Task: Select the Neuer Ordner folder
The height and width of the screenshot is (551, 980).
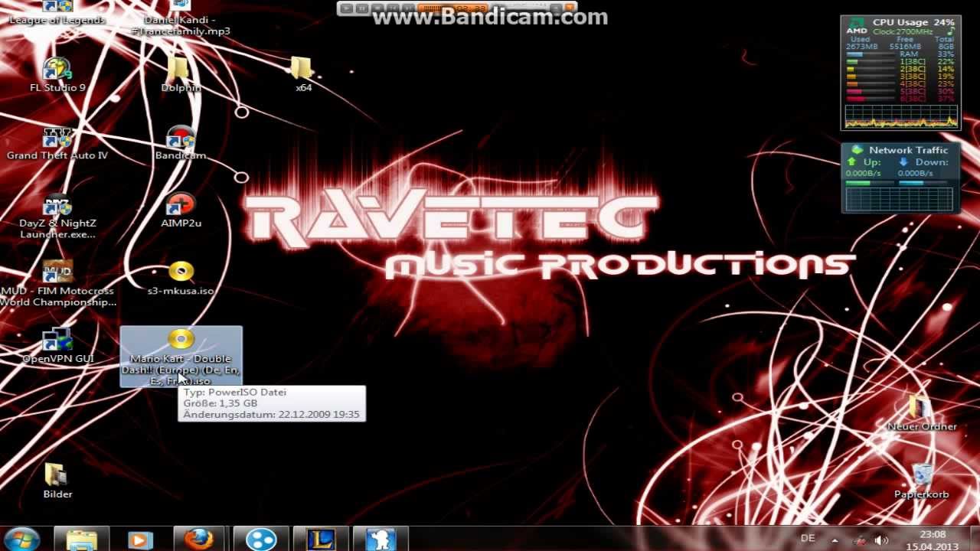Action: pyautogui.click(x=922, y=414)
